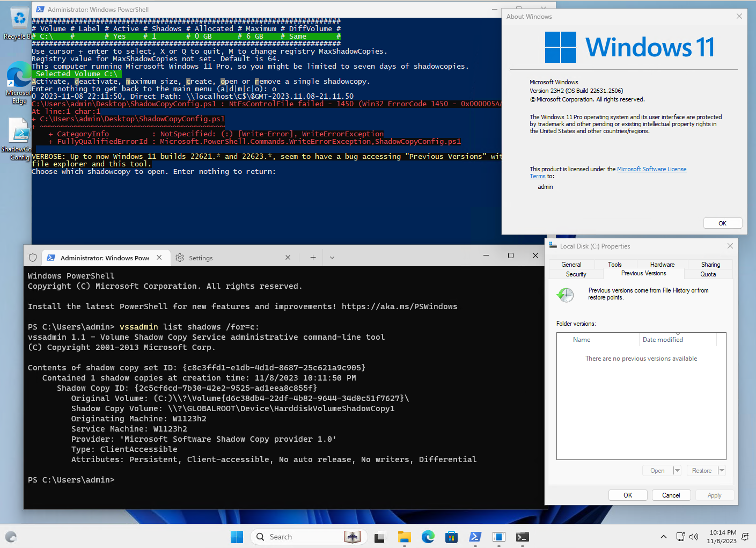Open the General tab in Properties
The height and width of the screenshot is (548, 756).
coord(571,265)
